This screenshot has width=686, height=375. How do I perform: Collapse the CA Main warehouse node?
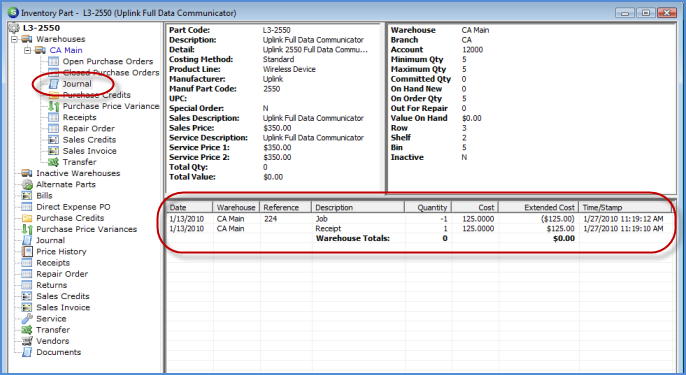(x=28, y=50)
